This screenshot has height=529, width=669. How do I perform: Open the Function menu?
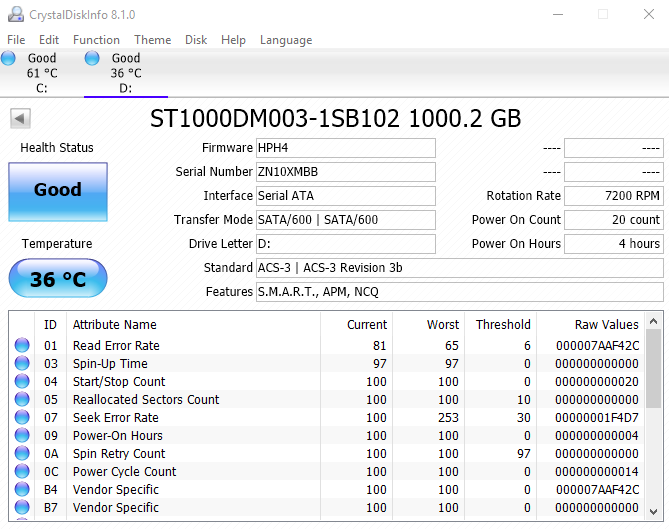pyautogui.click(x=96, y=40)
